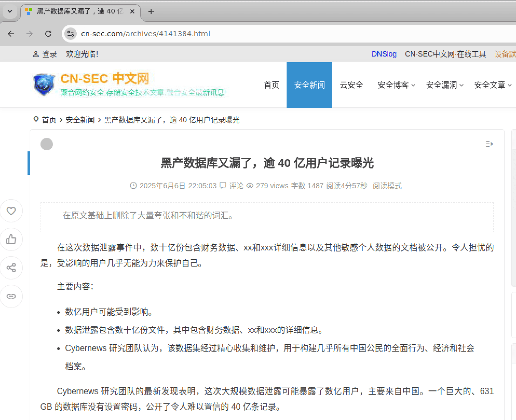Open site information icon in address bar

pos(70,34)
